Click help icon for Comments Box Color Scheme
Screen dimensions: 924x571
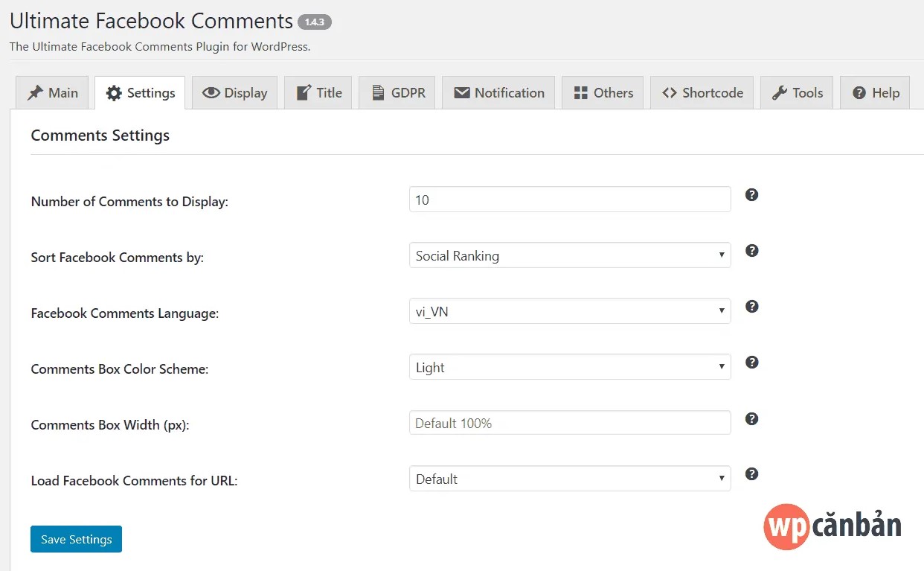coord(751,363)
